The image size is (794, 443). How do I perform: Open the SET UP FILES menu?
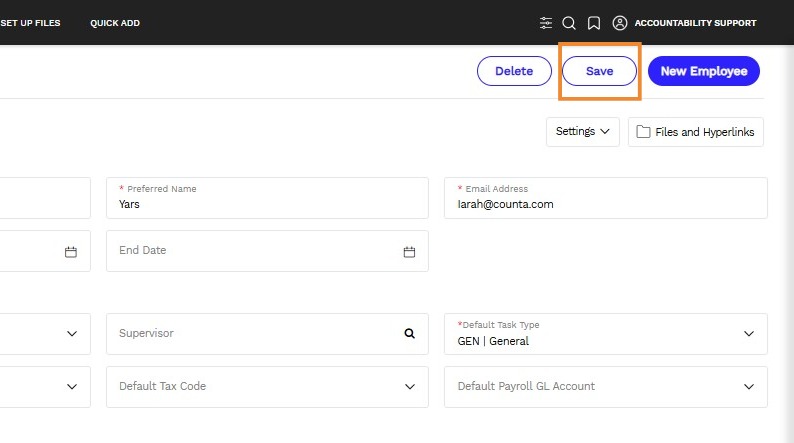[30, 23]
